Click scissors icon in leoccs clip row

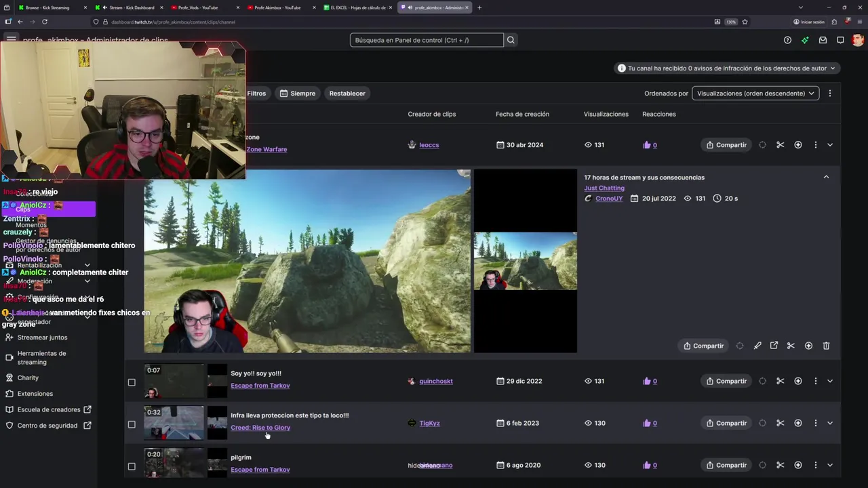pyautogui.click(x=780, y=145)
